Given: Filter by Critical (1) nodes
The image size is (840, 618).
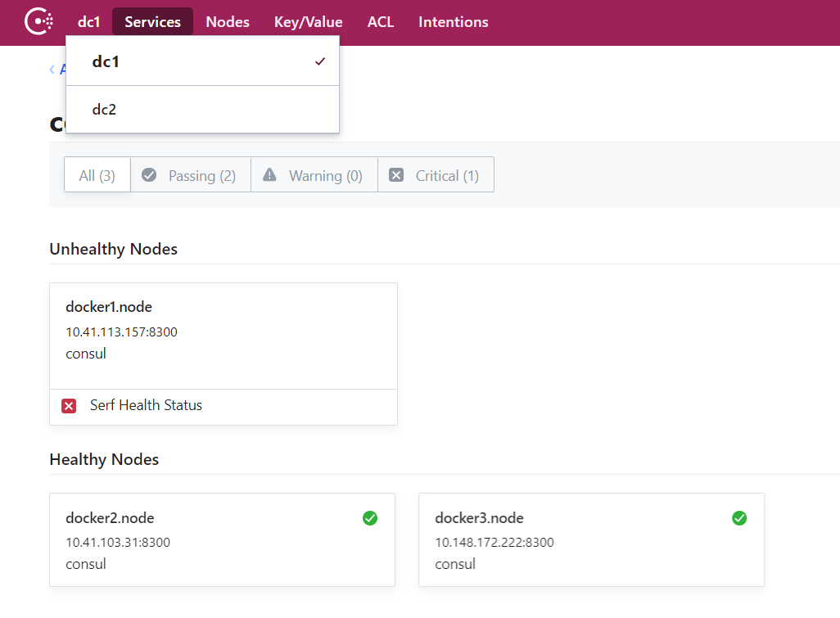Looking at the screenshot, I should (436, 175).
